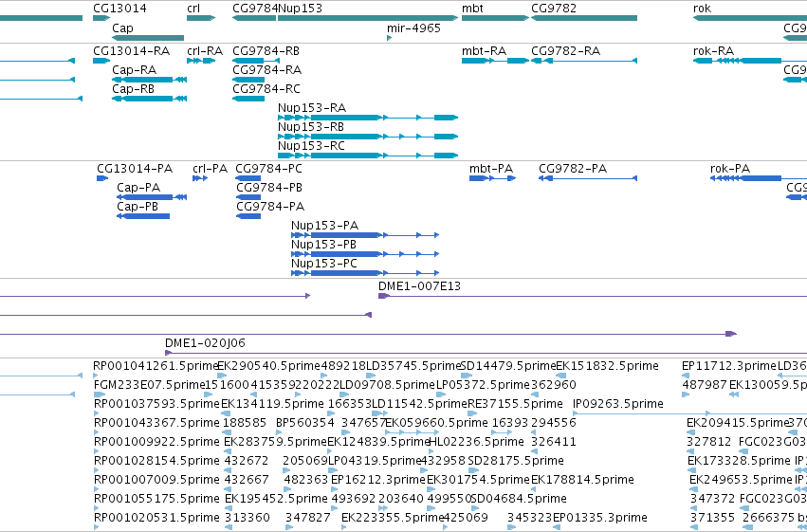Click the RP001007009.5prime label
Screen dimensions: 807x532
156,480
